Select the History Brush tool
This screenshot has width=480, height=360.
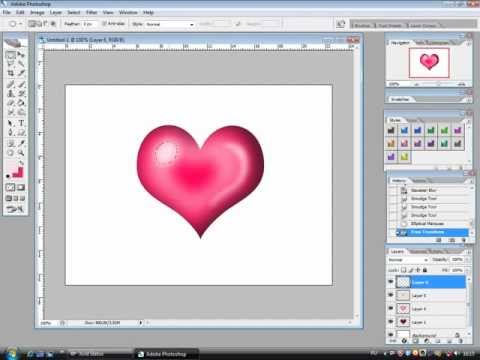pos(21,94)
